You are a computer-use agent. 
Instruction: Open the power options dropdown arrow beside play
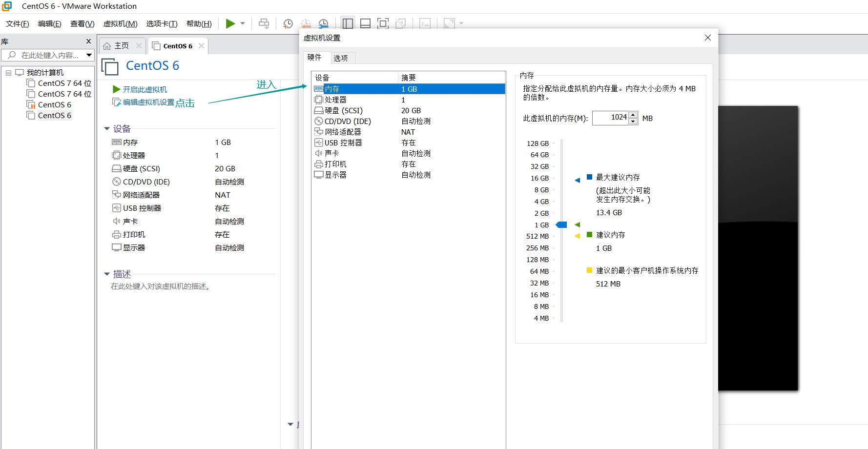(243, 23)
